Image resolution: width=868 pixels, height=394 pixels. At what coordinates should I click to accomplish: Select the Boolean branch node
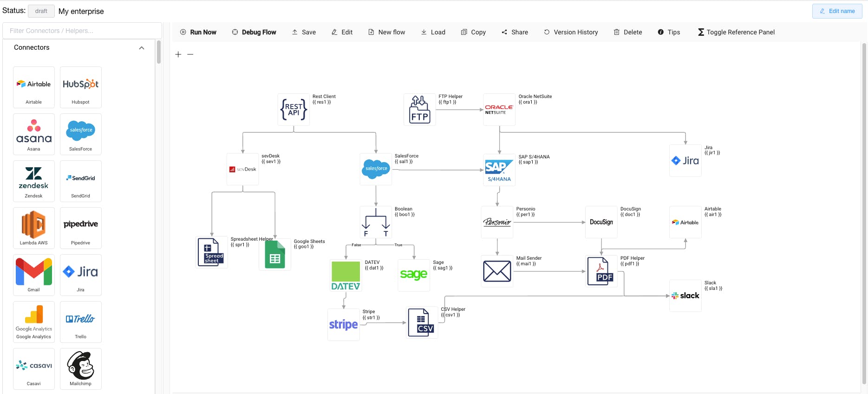pos(376,222)
